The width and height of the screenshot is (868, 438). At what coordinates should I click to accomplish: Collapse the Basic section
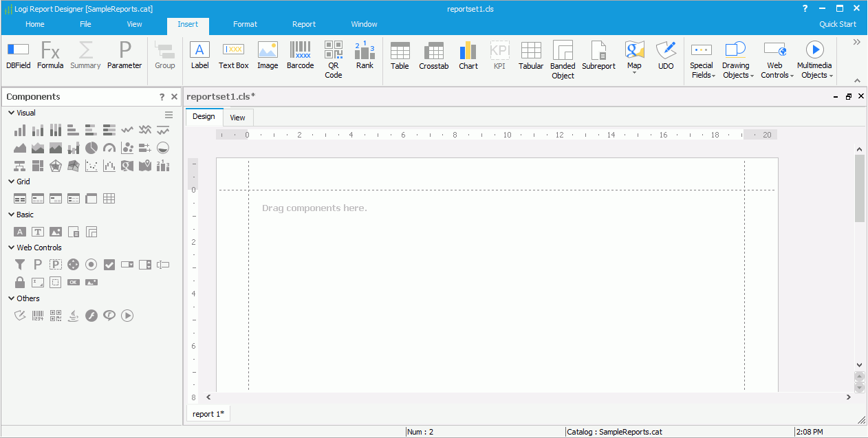[11, 215]
